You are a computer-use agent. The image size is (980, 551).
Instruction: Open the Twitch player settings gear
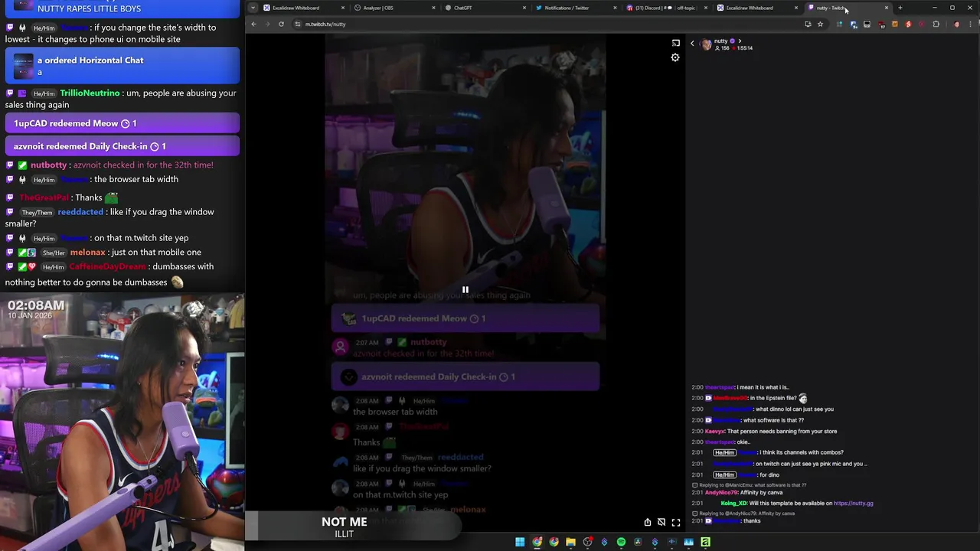coord(675,57)
